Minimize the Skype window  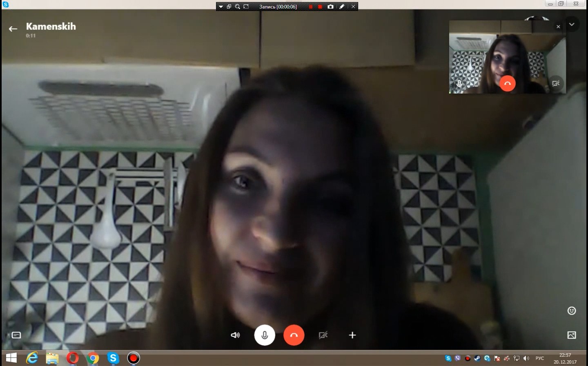550,4
